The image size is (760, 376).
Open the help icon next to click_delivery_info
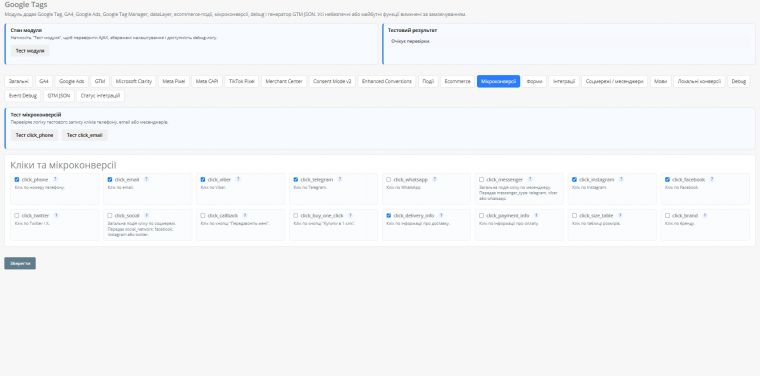click(441, 215)
